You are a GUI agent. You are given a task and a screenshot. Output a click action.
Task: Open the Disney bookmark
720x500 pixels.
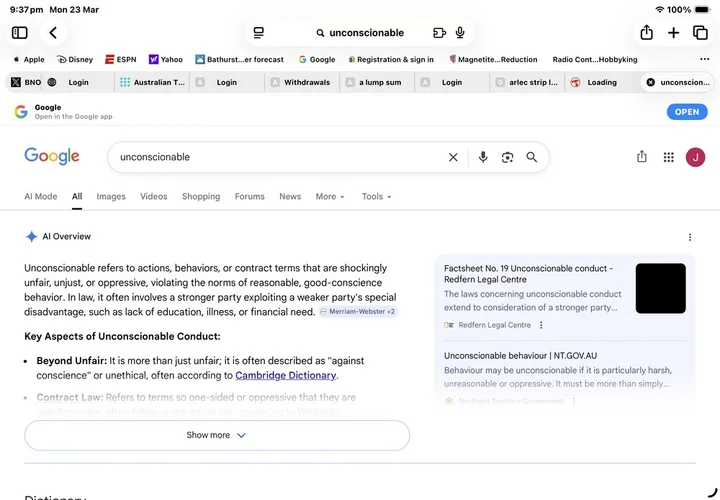point(75,59)
